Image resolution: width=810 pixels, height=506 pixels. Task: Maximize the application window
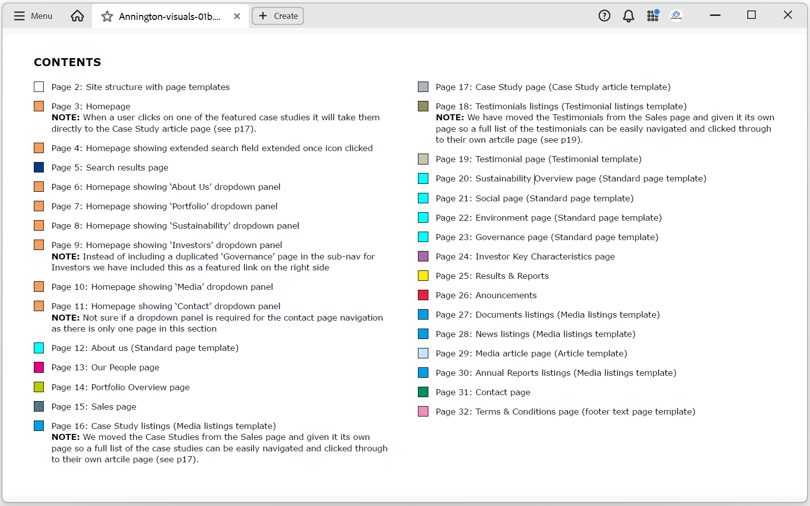coord(751,15)
